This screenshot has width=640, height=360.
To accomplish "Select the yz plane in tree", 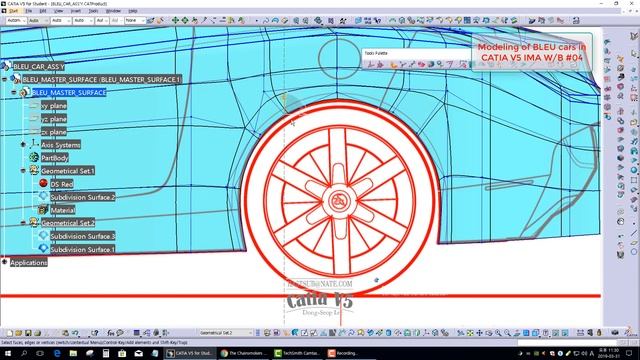I will pos(53,119).
